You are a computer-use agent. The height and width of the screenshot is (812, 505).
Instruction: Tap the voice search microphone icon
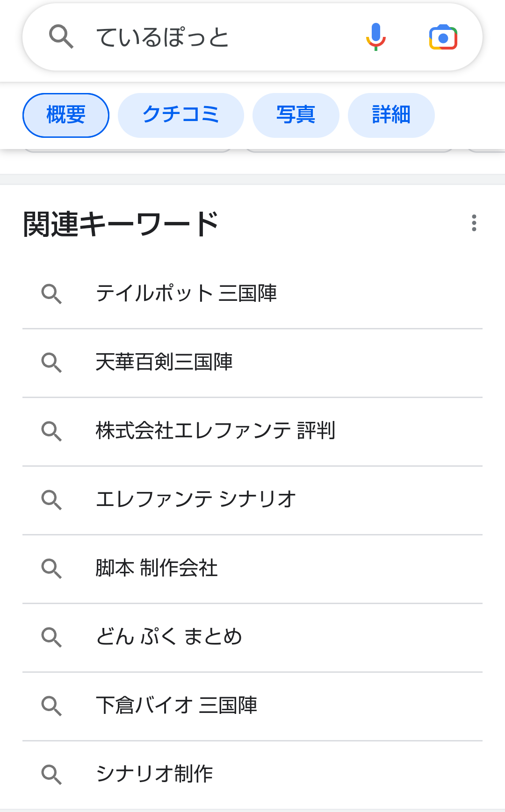[x=375, y=37]
